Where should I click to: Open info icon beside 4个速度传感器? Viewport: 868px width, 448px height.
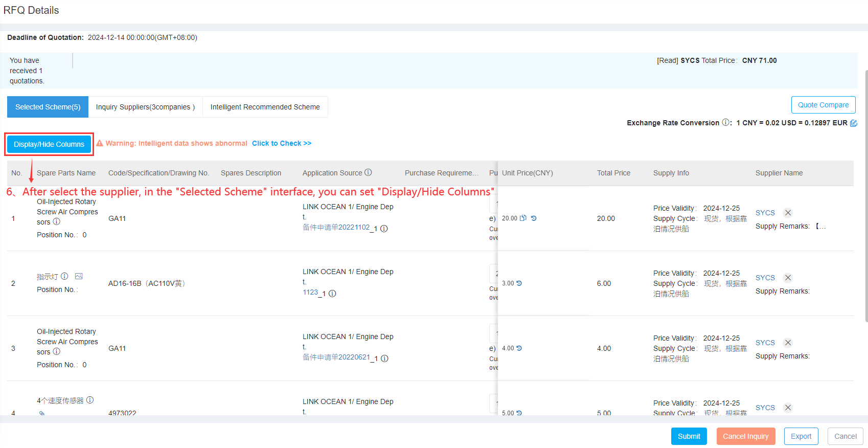click(x=90, y=400)
